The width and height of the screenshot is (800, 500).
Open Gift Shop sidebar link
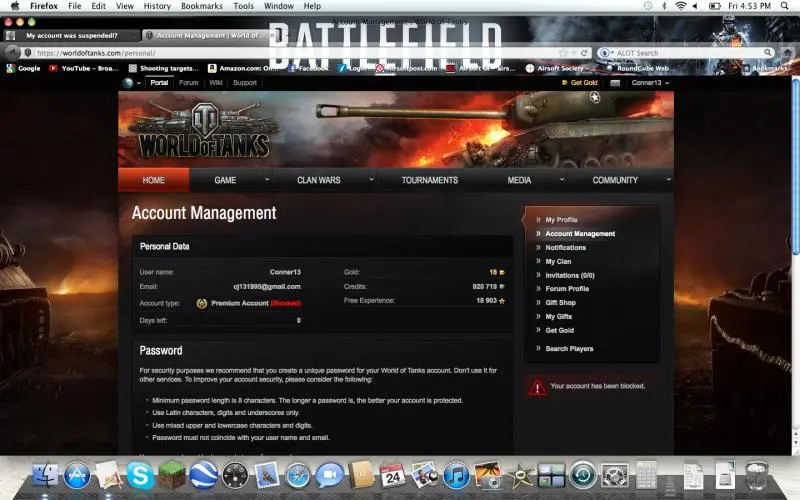point(560,303)
